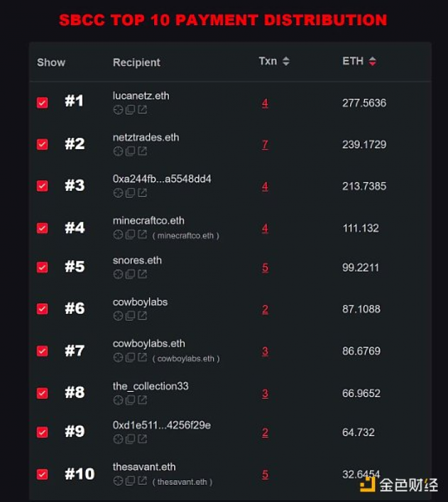The image size is (448, 502).
Task: Open external link icon for 0xa244fb...a5548dd4
Action: [x=142, y=193]
